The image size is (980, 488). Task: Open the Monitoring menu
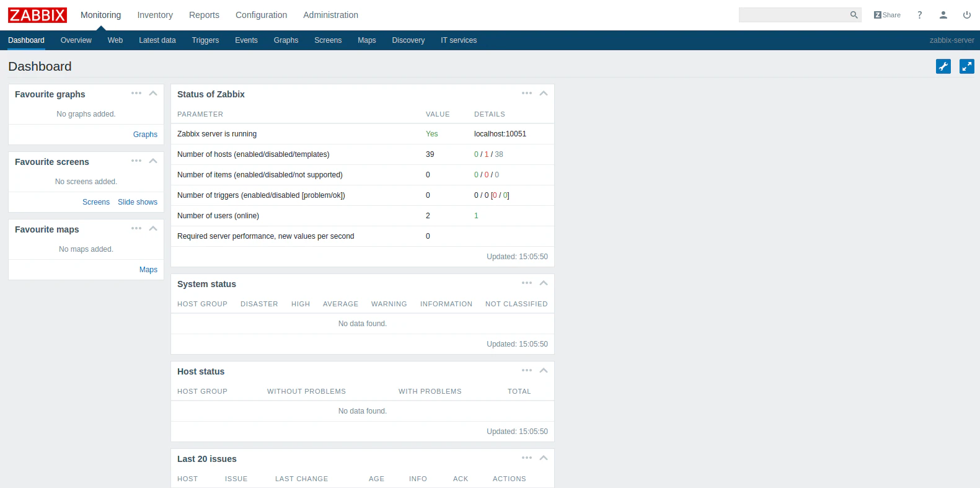101,15
